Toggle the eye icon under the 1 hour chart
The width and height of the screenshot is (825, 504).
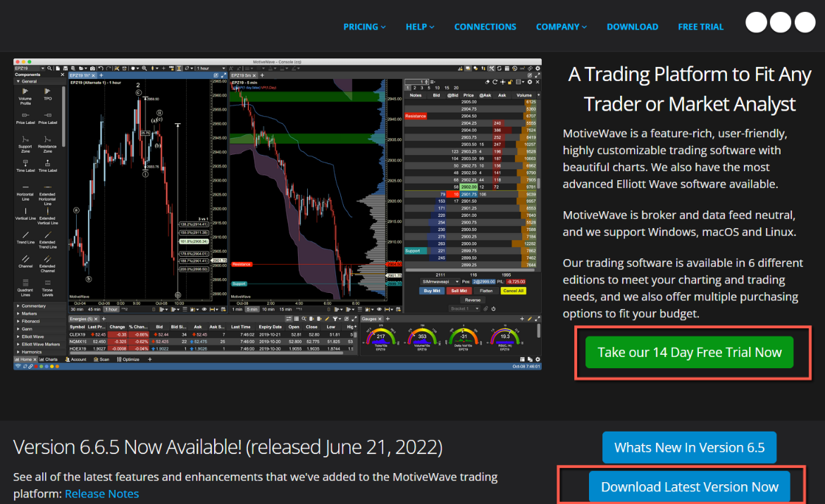[204, 310]
